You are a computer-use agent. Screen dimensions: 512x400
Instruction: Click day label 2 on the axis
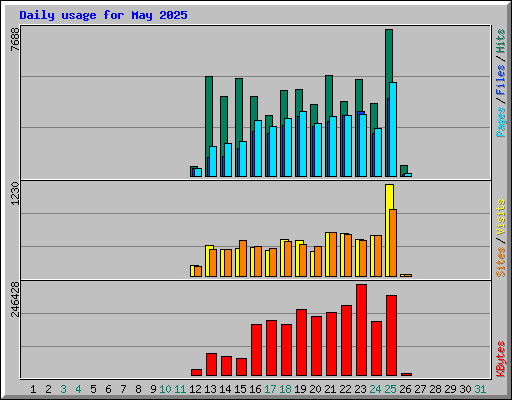point(48,389)
